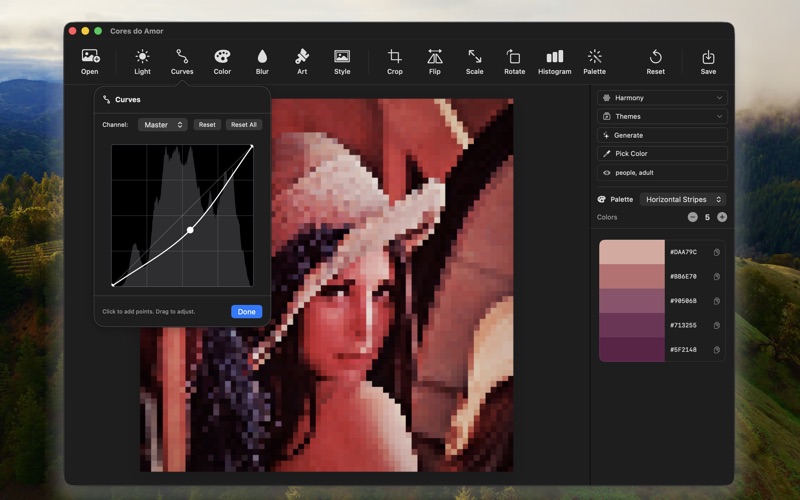Screen dimensions: 800x500
Task: Click the top-right curve endpoint
Action: click(x=252, y=146)
